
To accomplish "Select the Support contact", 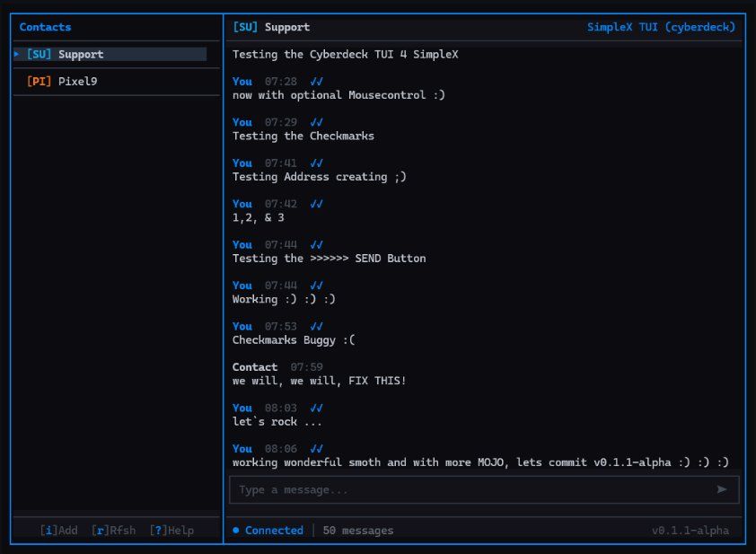I will [x=110, y=54].
